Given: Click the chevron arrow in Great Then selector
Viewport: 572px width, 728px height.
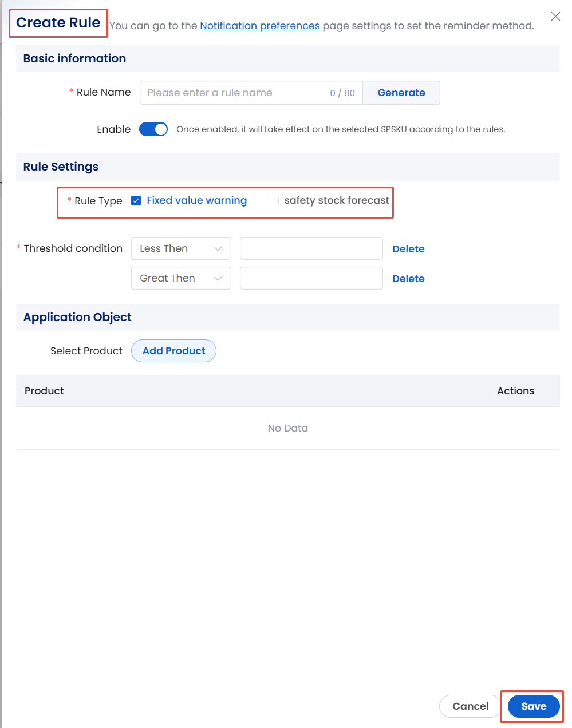Looking at the screenshot, I should pos(218,279).
